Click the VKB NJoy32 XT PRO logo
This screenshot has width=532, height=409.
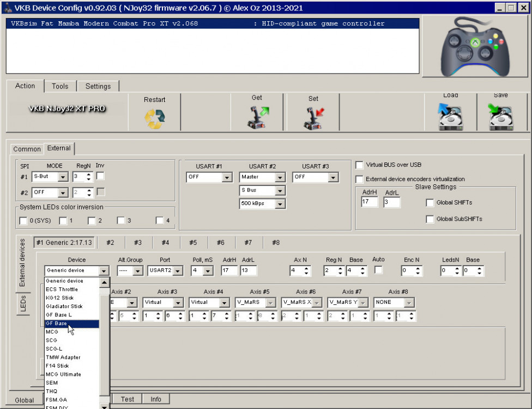click(x=67, y=109)
